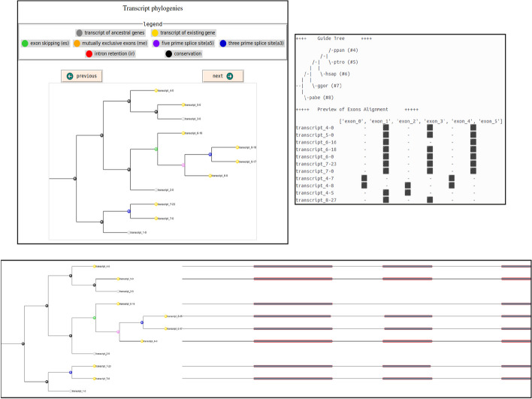532x399 pixels.
Task: Click the transcript_1-0 leaf in upper tree
Action: click(x=129, y=233)
